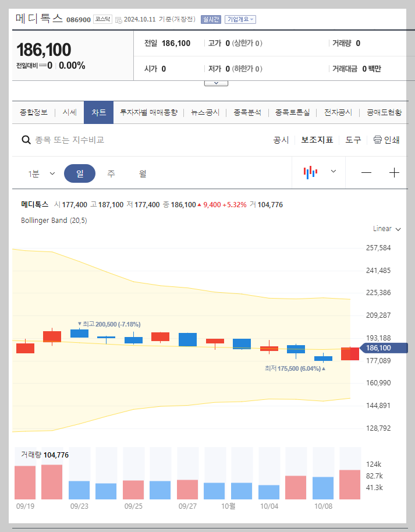
Task: Click the 0.00% change percentage
Action: 72,66
